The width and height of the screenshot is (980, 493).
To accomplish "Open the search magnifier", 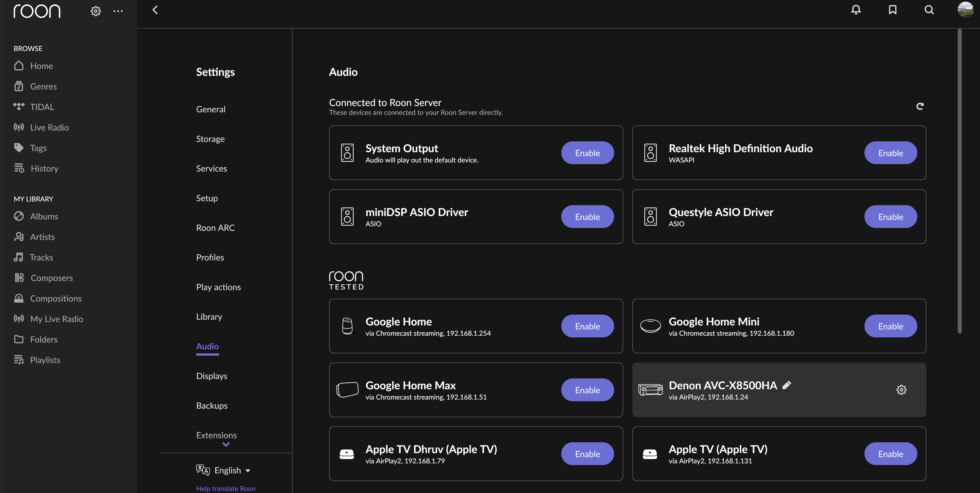I will point(929,10).
